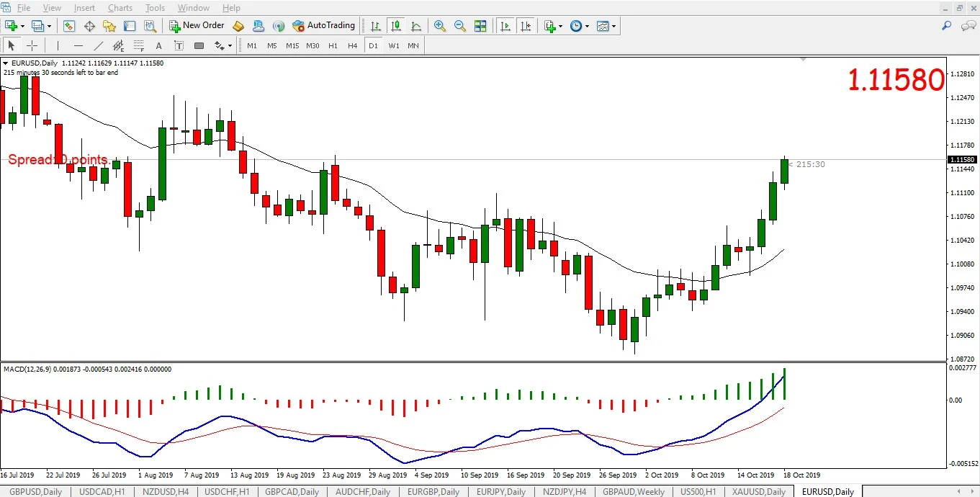Open the File menu
The image size is (980, 497).
click(x=23, y=8)
